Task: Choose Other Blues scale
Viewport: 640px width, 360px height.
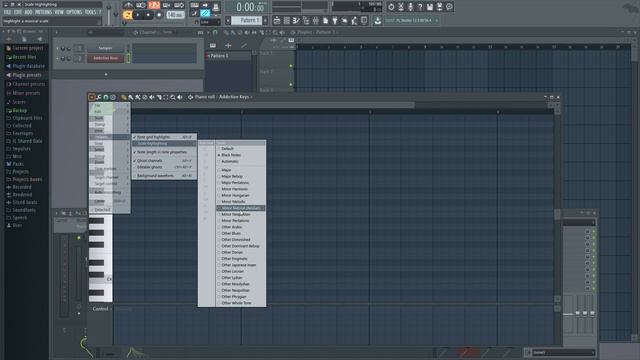Action: 240,233
